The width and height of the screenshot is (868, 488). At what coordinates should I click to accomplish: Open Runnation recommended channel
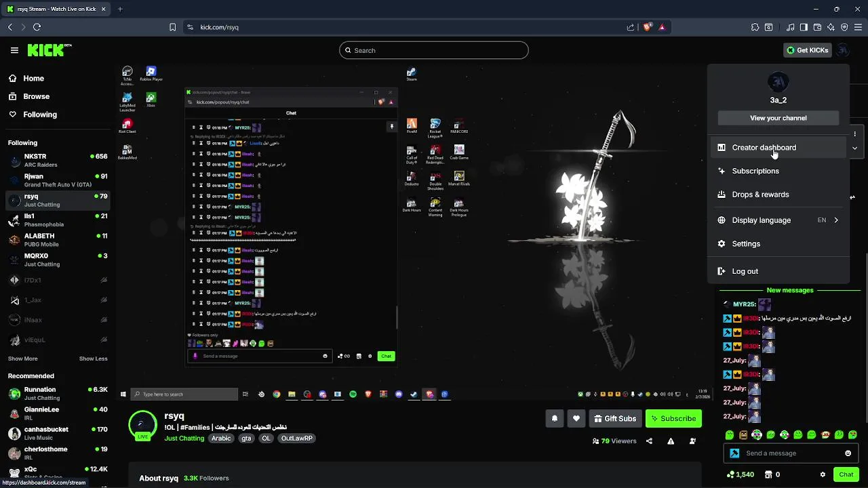(58, 393)
